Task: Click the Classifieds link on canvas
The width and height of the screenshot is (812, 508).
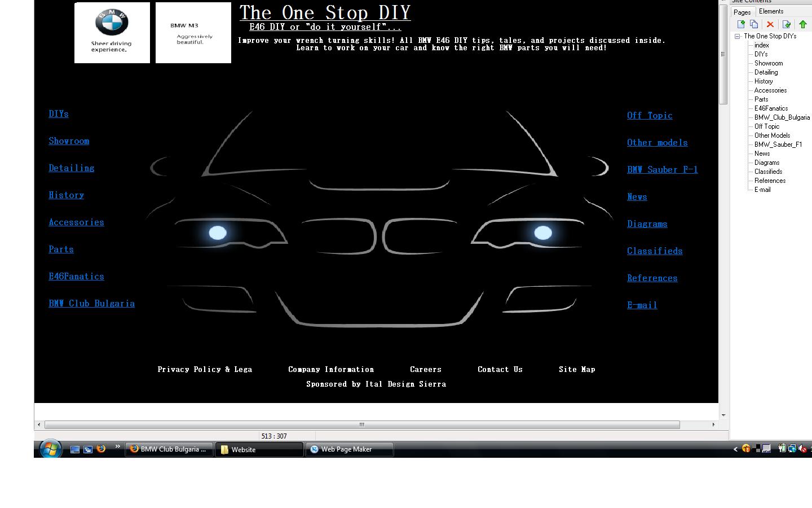Action: [655, 251]
